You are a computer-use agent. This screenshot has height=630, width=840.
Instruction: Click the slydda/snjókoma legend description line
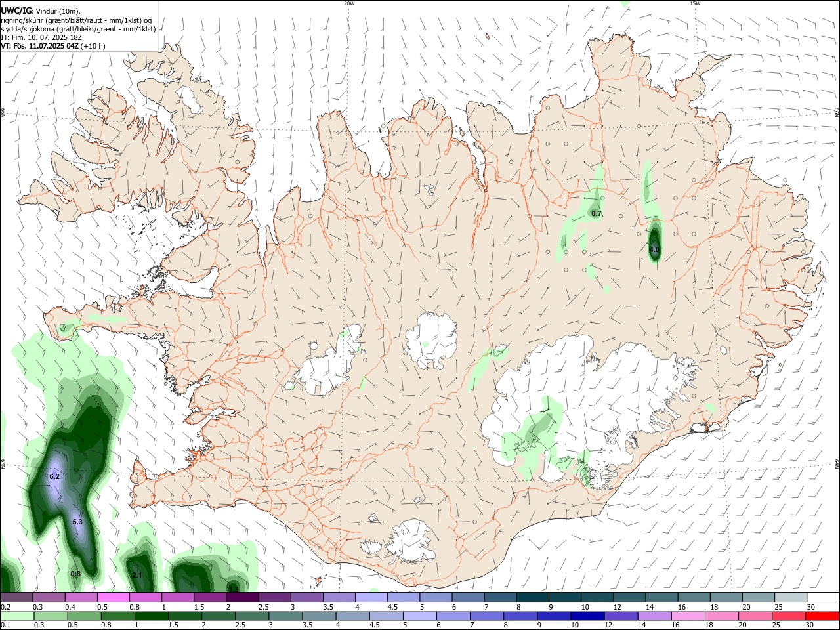point(78,29)
